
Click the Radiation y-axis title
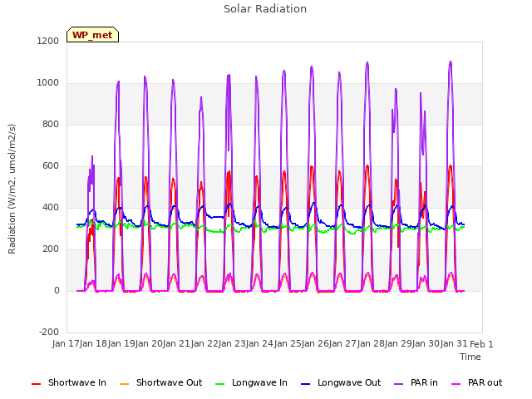(12, 189)
